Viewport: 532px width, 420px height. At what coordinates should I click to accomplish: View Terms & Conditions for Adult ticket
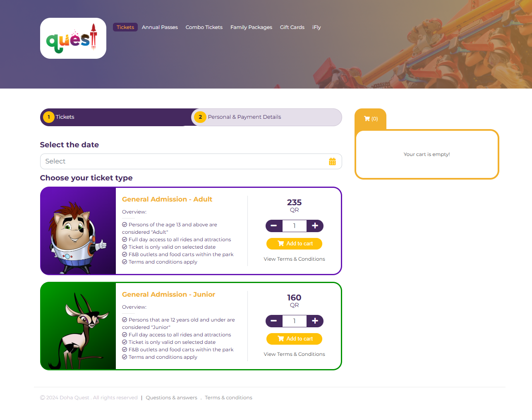click(x=294, y=259)
